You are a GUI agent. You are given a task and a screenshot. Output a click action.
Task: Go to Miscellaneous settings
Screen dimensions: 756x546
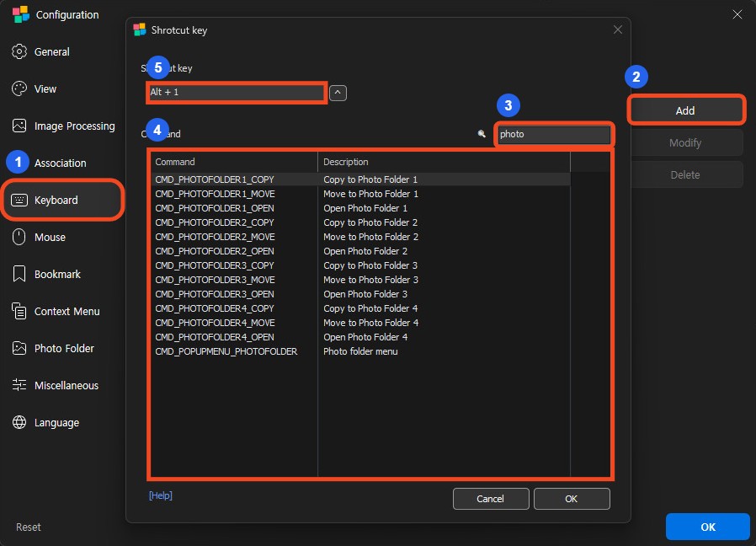click(67, 385)
